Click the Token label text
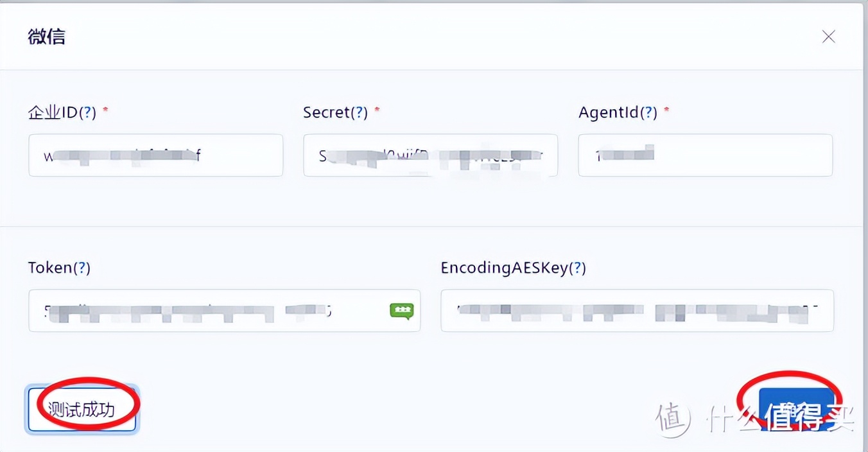Screen dimensions: 868x452 [x=49, y=268]
